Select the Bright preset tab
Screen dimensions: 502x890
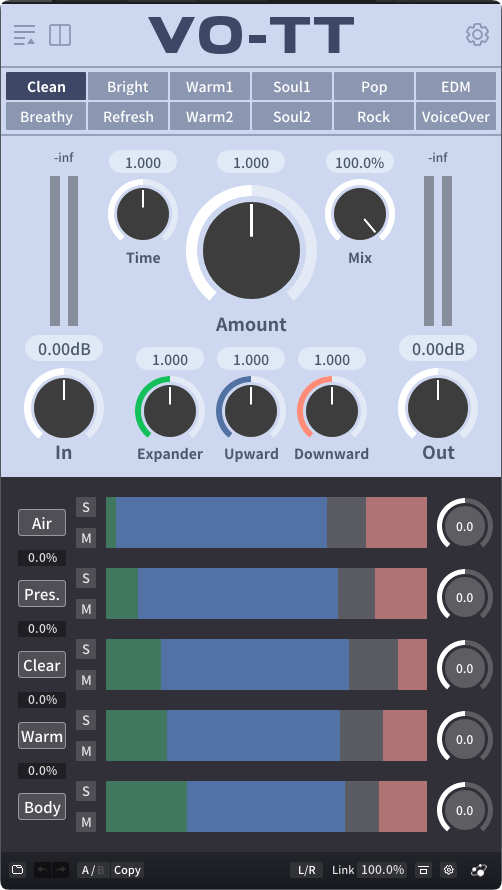(x=128, y=86)
